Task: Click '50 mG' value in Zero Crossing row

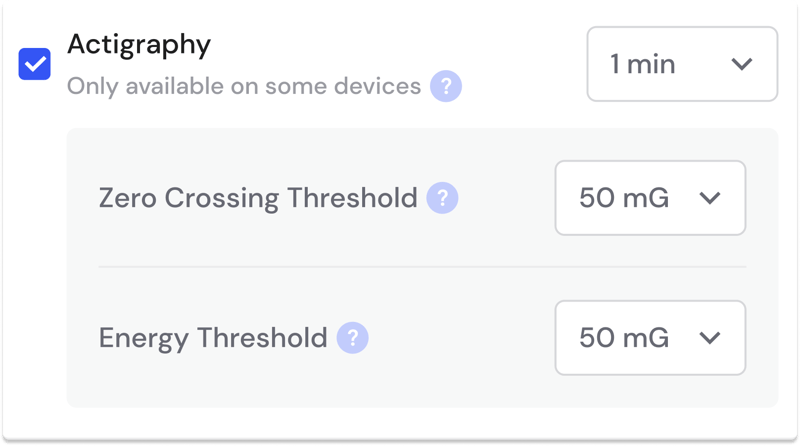Action: click(x=624, y=198)
